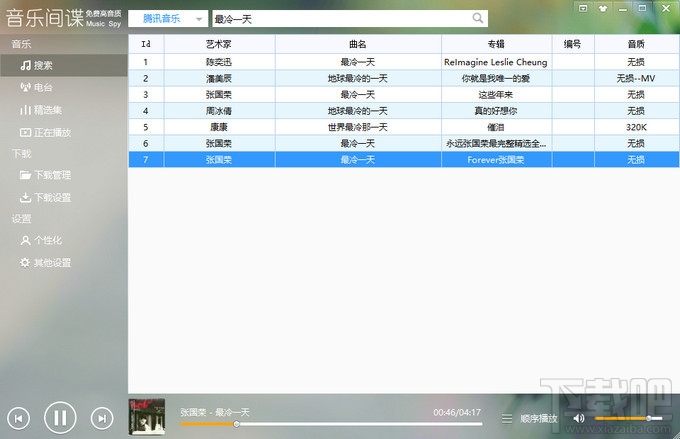Click the album cover thumbnail
Screen dimensions: 680x439
tap(147, 417)
